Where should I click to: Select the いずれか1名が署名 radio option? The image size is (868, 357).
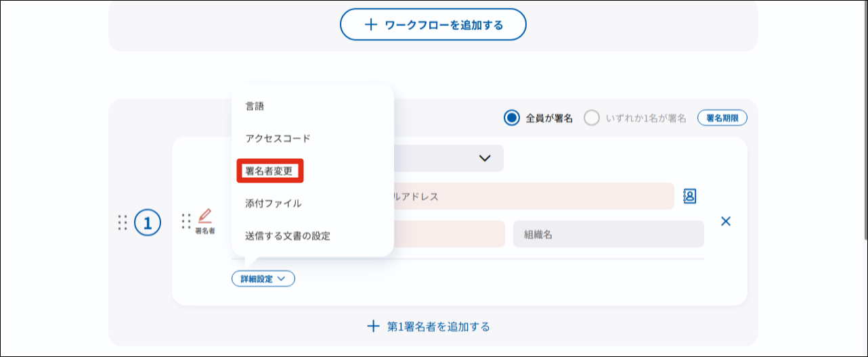592,118
